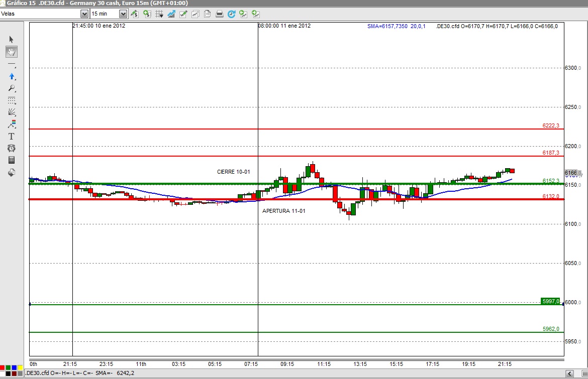The width and height of the screenshot is (588, 379).
Task: Click the current price 6166 tag on axis
Action: pos(572,173)
